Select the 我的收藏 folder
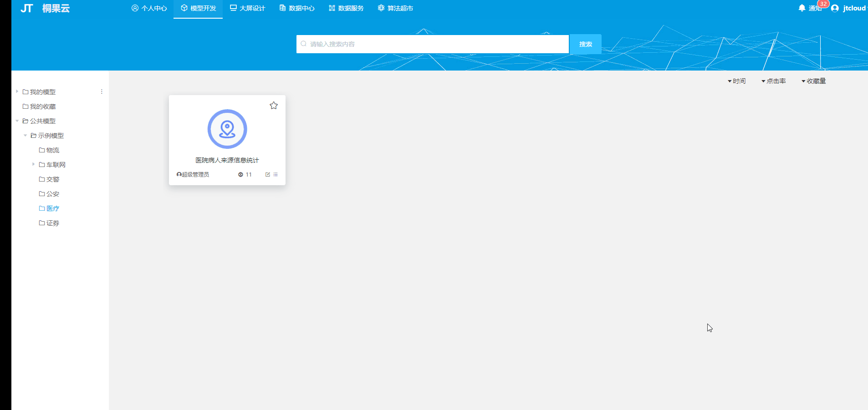868x410 pixels. coord(39,106)
